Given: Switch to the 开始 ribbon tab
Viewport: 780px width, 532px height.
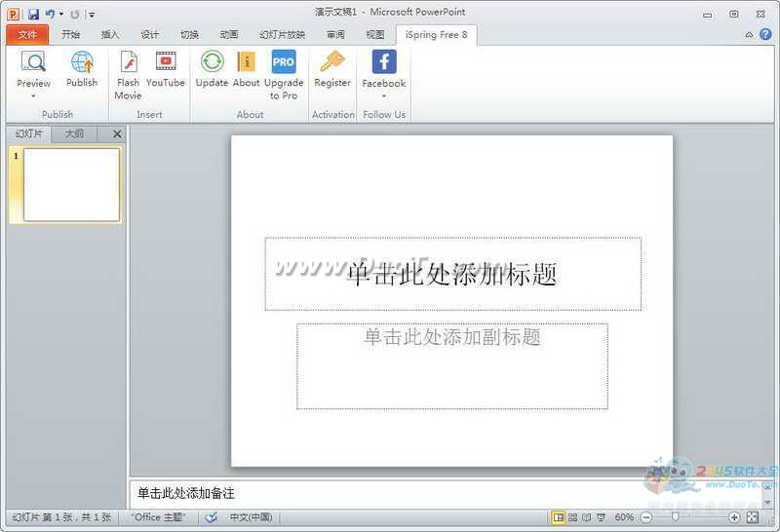Looking at the screenshot, I should click(x=70, y=34).
